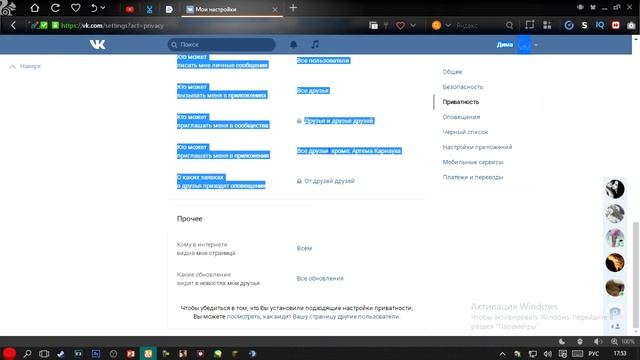Open Steam from the taskbar
Screen dimensions: 640x360
pyautogui.click(x=61, y=353)
